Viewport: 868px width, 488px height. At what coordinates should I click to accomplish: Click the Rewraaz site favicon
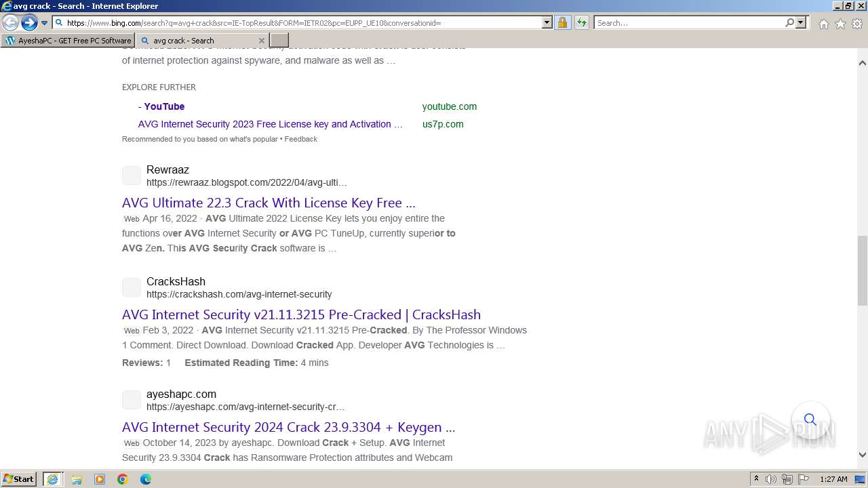(x=132, y=176)
